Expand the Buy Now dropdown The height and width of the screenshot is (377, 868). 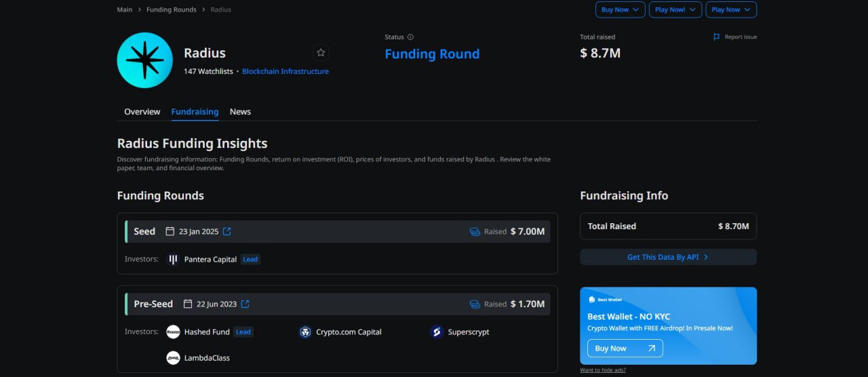pyautogui.click(x=620, y=9)
